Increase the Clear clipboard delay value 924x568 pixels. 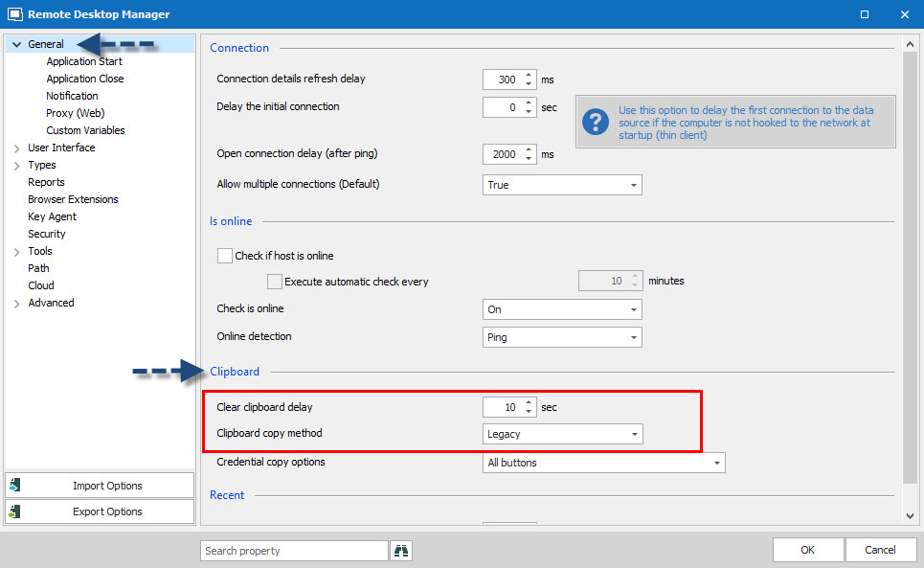tap(529, 402)
